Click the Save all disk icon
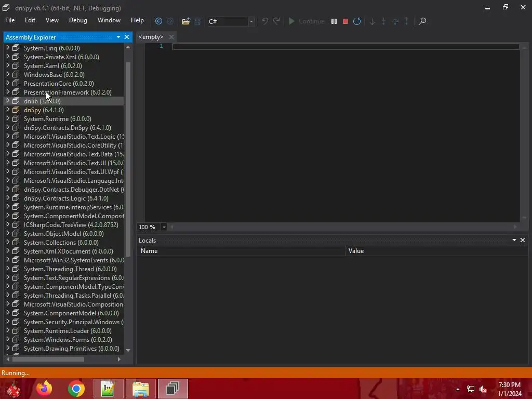 pyautogui.click(x=197, y=21)
